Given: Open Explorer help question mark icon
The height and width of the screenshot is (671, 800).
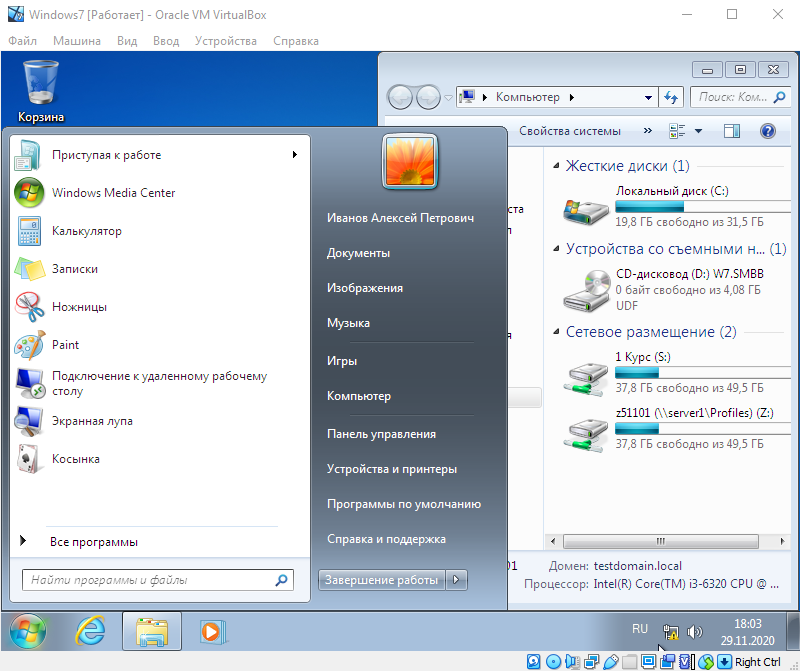Looking at the screenshot, I should (768, 131).
